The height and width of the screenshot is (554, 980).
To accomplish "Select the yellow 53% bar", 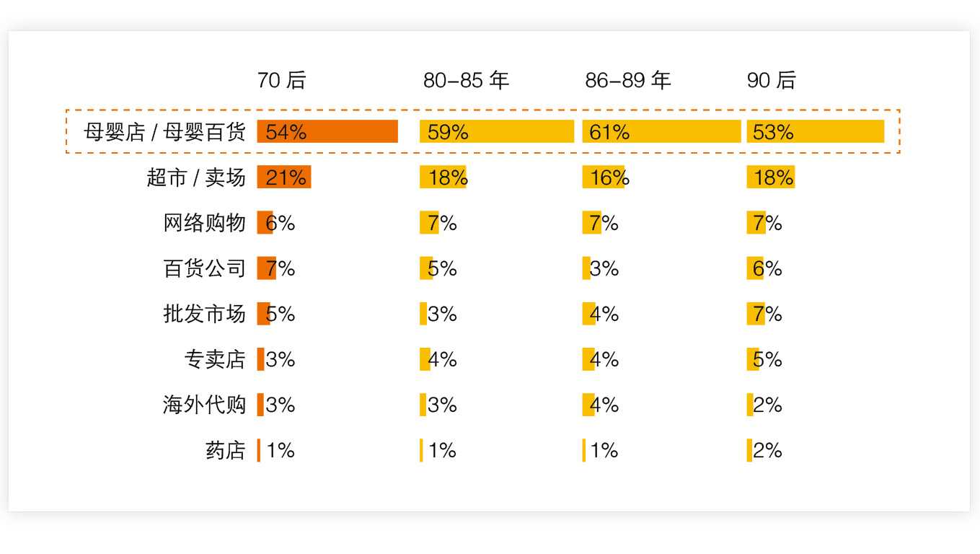I will coord(816,131).
